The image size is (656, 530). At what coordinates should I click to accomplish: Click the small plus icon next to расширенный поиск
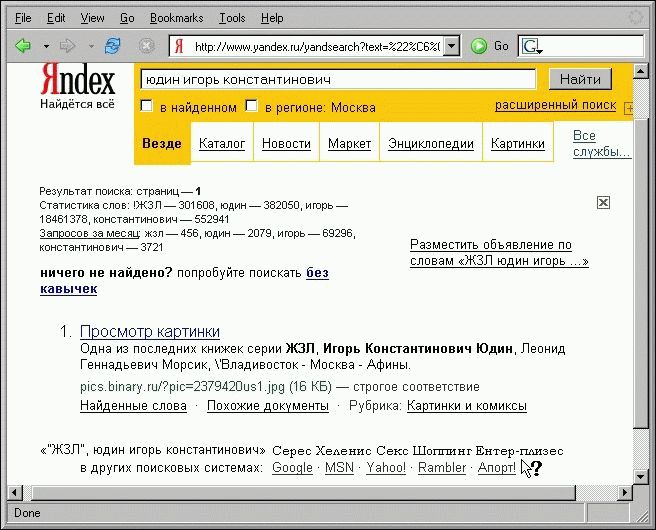point(628,107)
